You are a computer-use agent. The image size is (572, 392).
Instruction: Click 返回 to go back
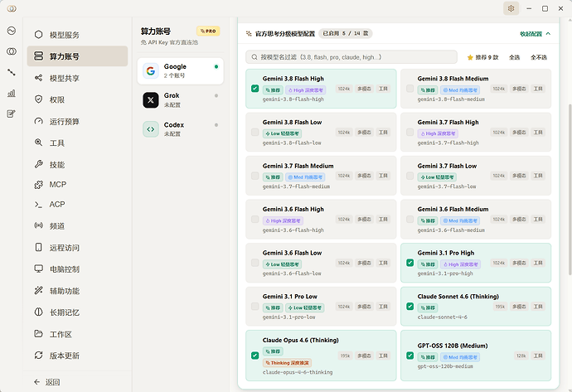47,382
